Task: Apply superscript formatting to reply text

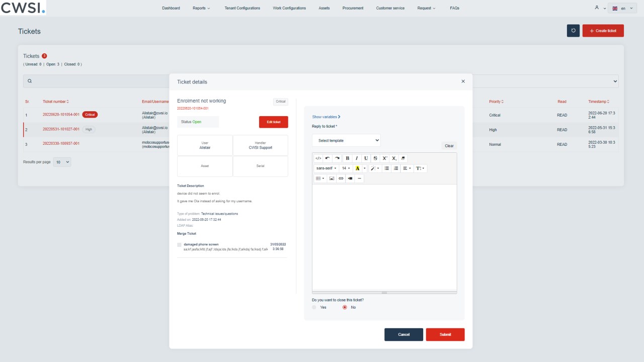Action: point(384,158)
